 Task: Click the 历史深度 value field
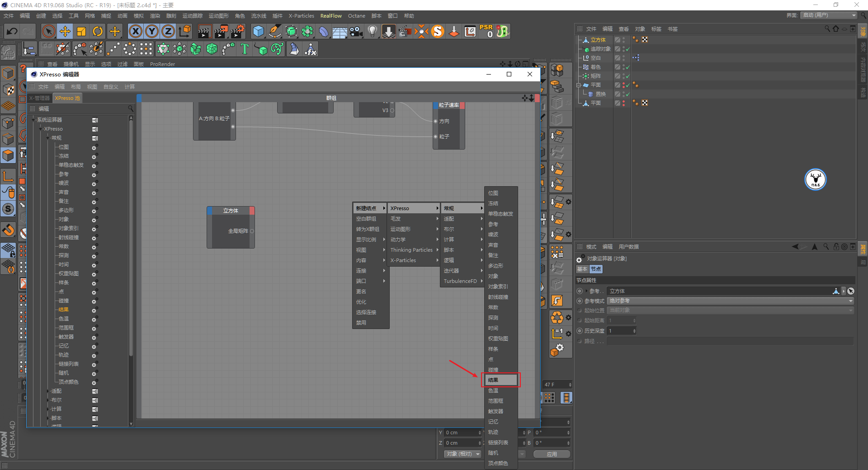click(619, 331)
